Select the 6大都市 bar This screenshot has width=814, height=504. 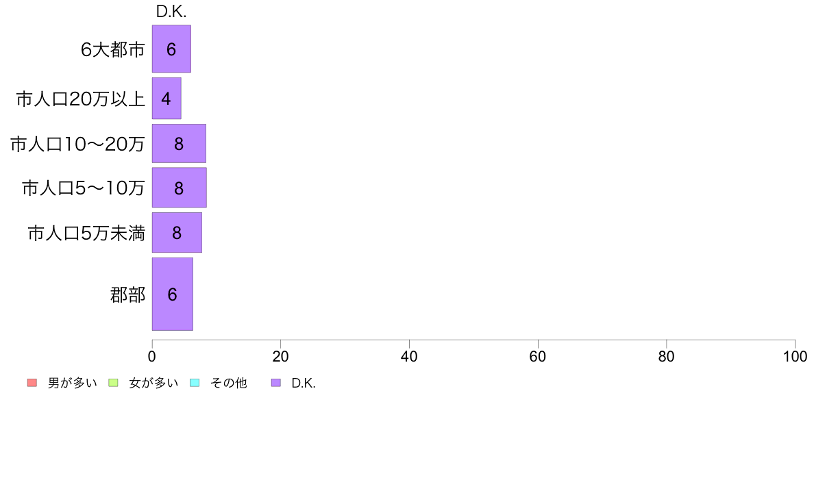[x=171, y=49]
